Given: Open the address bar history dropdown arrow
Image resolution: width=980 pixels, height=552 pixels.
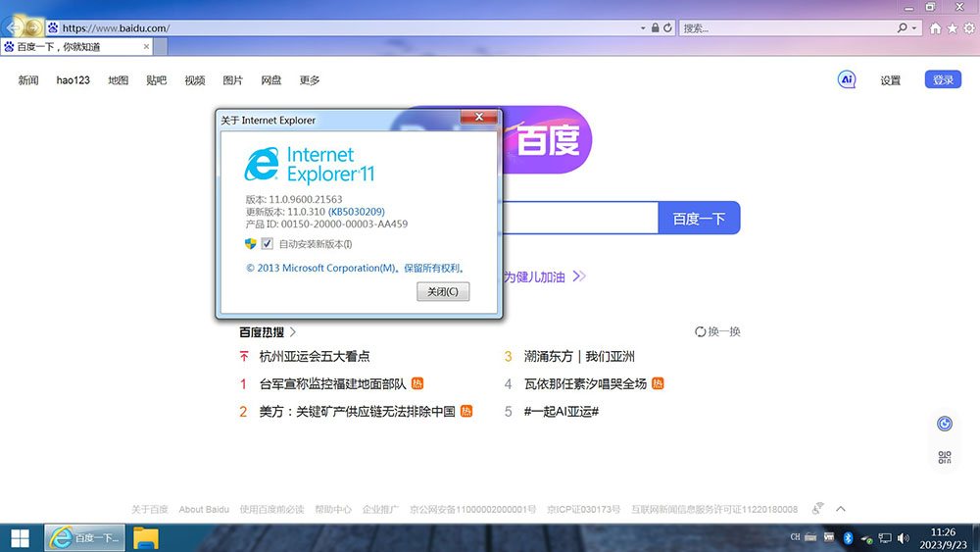Looking at the screenshot, I should click(x=643, y=28).
